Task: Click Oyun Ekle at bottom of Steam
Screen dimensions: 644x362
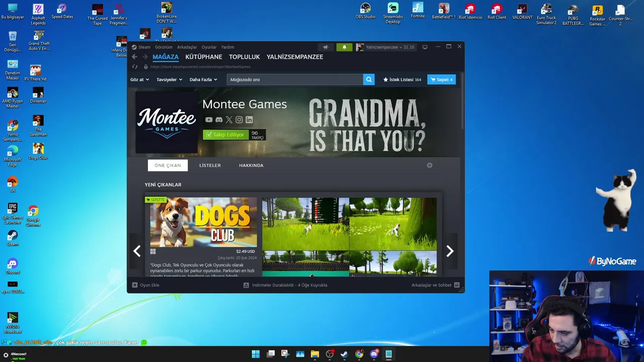Action: [x=145, y=285]
